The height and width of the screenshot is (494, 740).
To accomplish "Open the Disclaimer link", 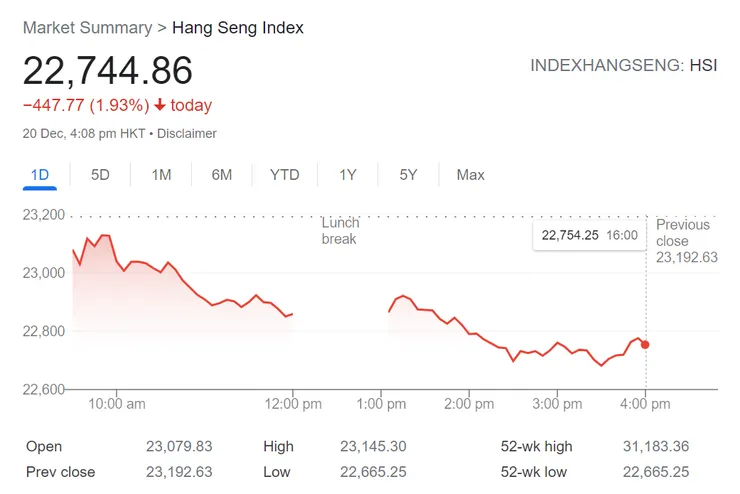I will (187, 133).
